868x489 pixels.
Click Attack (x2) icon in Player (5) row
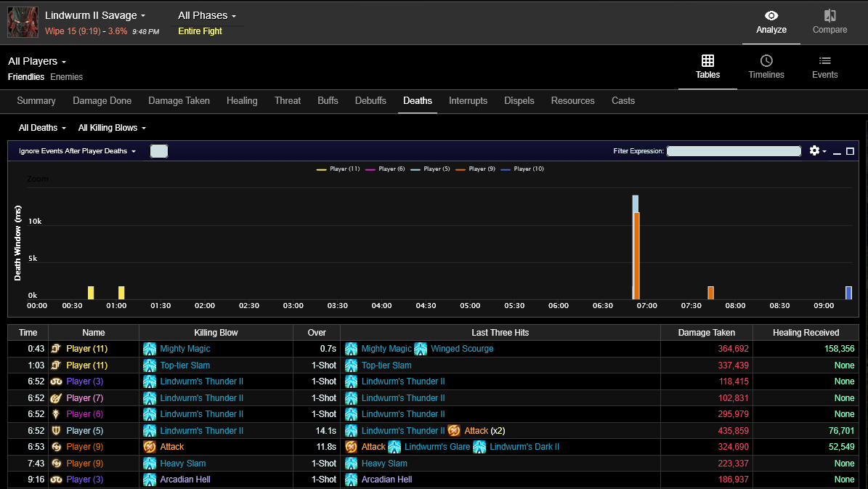(454, 431)
